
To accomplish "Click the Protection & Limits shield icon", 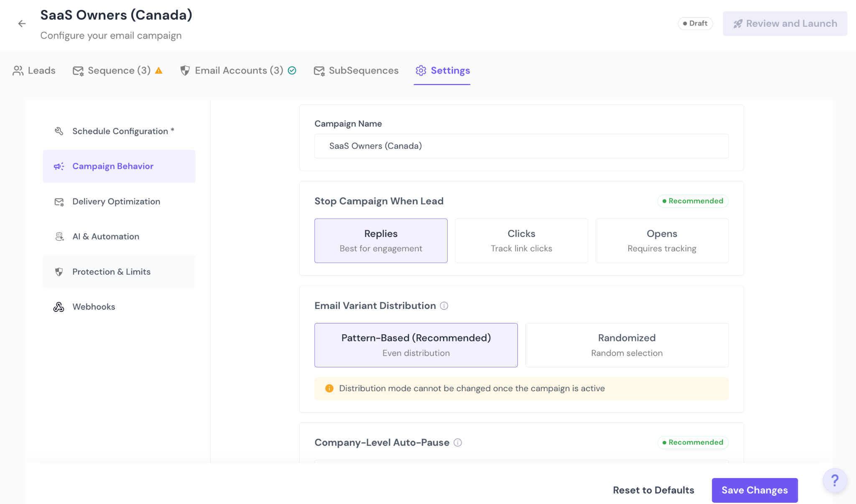I will point(59,272).
